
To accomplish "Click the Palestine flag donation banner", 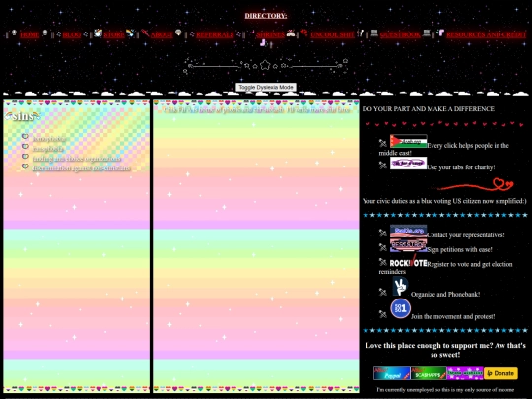I will pos(408,141).
